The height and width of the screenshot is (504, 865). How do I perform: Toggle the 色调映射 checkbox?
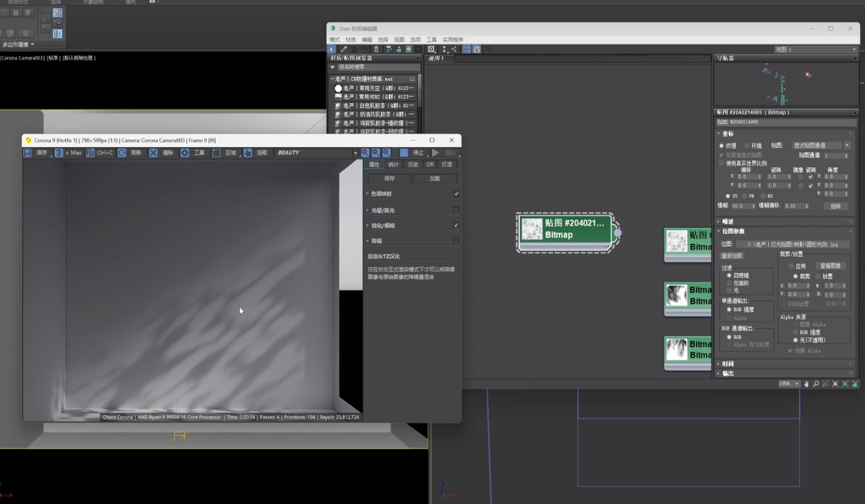tap(456, 194)
